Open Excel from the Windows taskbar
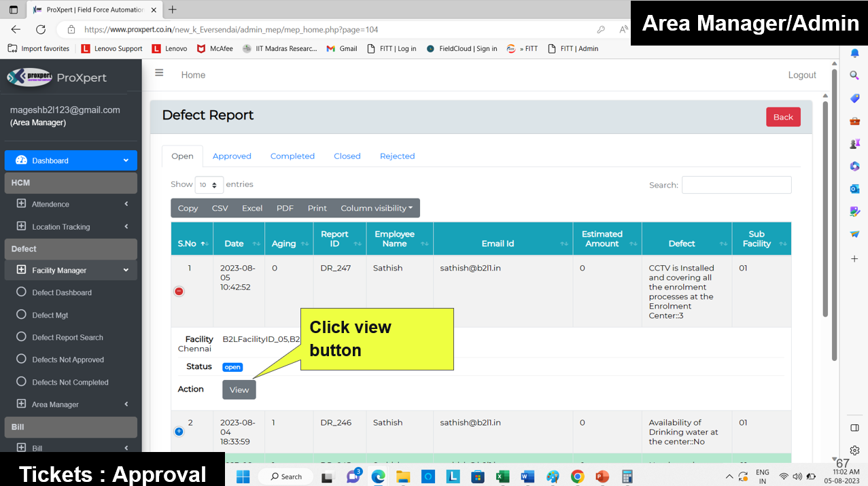 tap(503, 476)
